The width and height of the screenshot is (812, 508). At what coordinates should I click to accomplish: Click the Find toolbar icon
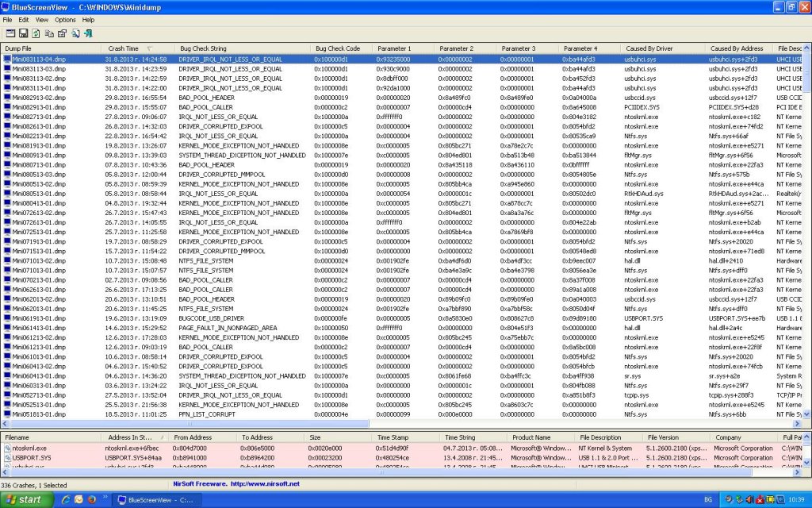point(75,33)
